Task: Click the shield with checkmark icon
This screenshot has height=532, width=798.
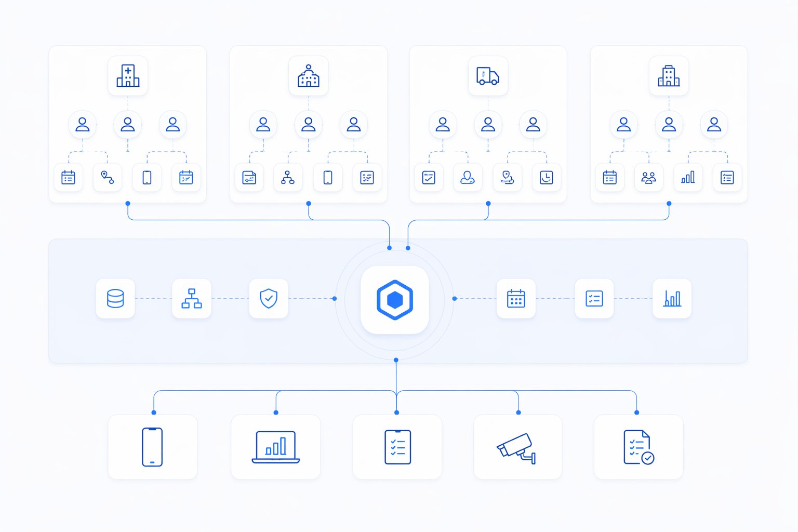Action: click(269, 299)
